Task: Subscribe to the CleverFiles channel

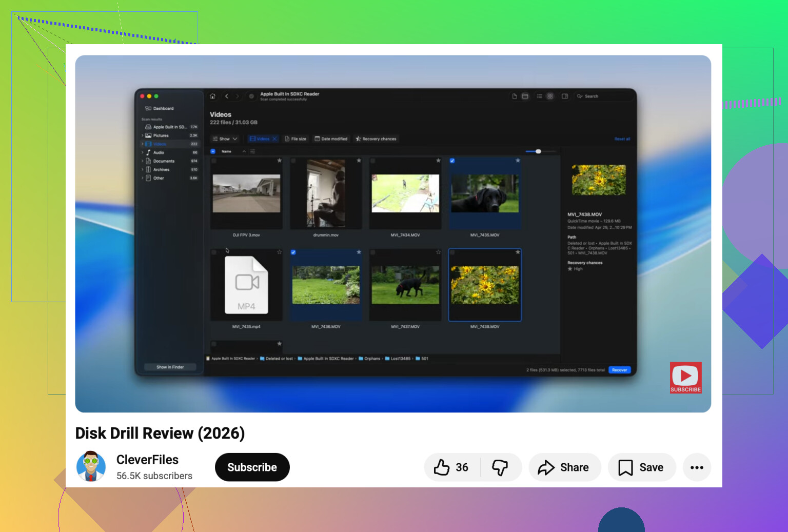Action: click(252, 467)
